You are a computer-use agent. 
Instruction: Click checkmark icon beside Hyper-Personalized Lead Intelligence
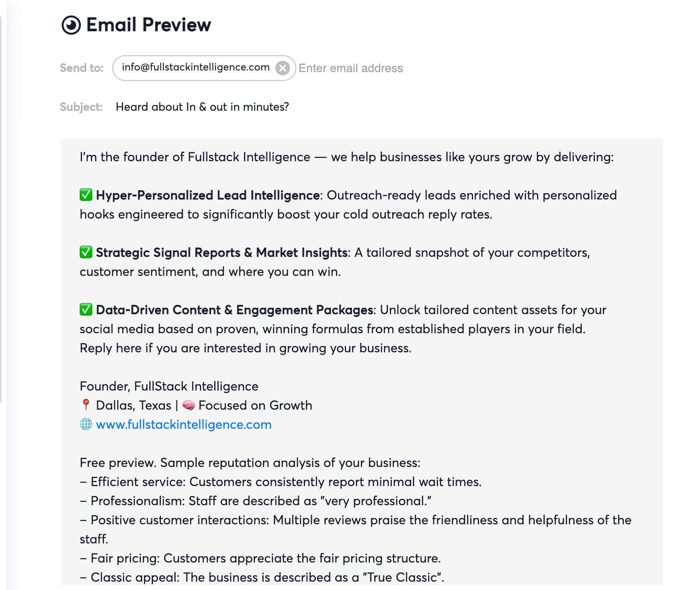(x=86, y=195)
